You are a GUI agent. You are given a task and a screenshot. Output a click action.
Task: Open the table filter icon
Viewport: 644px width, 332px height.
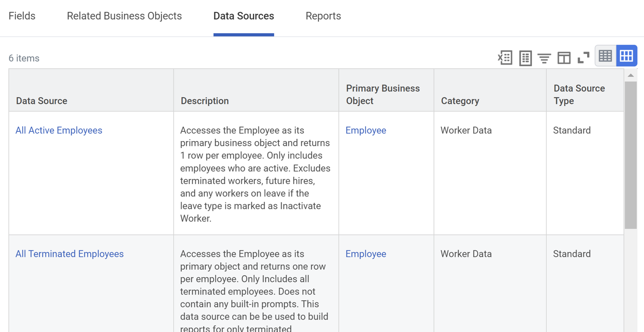(544, 58)
